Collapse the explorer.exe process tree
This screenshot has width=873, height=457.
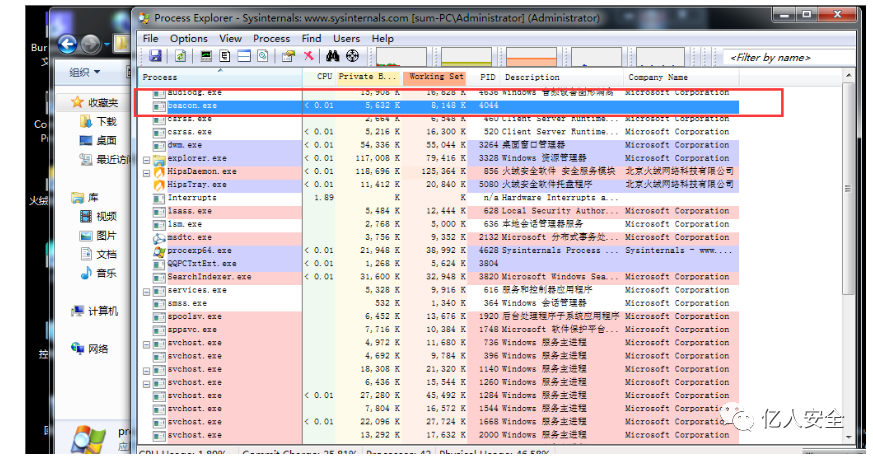pos(146,160)
